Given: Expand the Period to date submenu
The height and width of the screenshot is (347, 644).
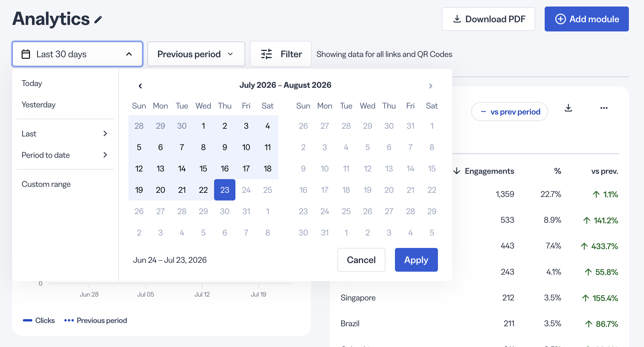Looking at the screenshot, I should (x=65, y=155).
